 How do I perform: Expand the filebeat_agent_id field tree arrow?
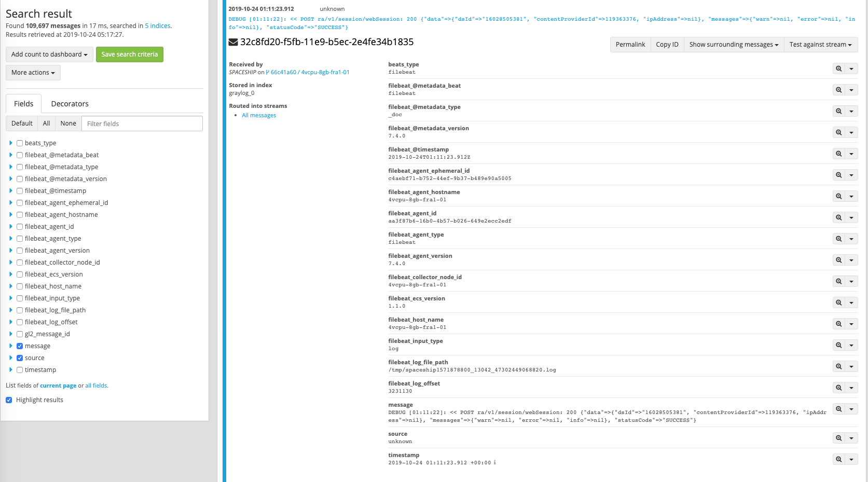tap(11, 226)
